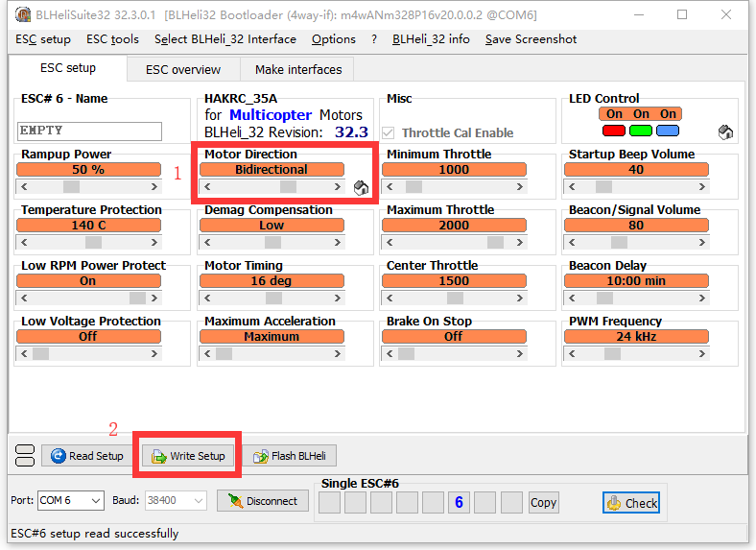Toggle the middle LED Control On switch
756x550 pixels.
click(x=641, y=114)
